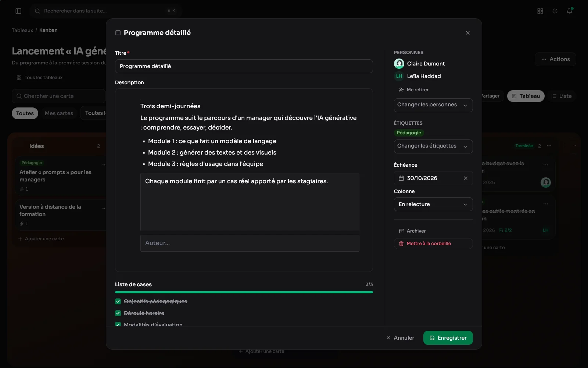Click Leïla Haddad's LH avatar
This screenshot has width=588, height=368.
(x=399, y=76)
